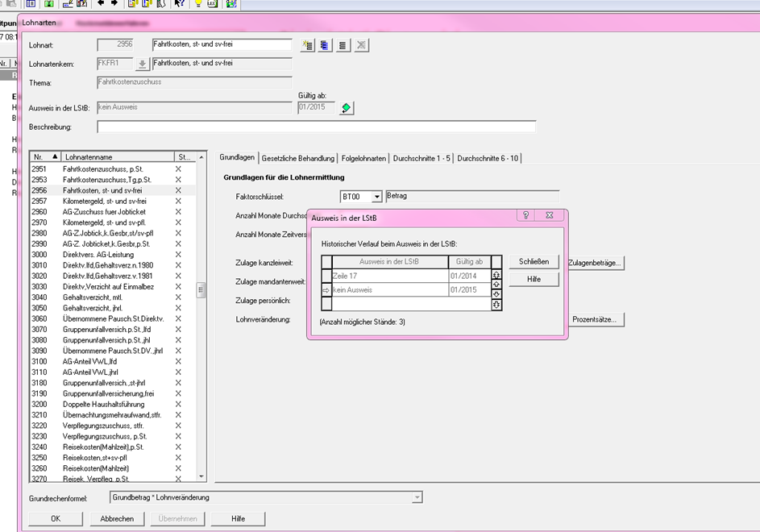
Task: Select row 3200 Doppelte Haushaltsführung
Action: [x=101, y=404]
